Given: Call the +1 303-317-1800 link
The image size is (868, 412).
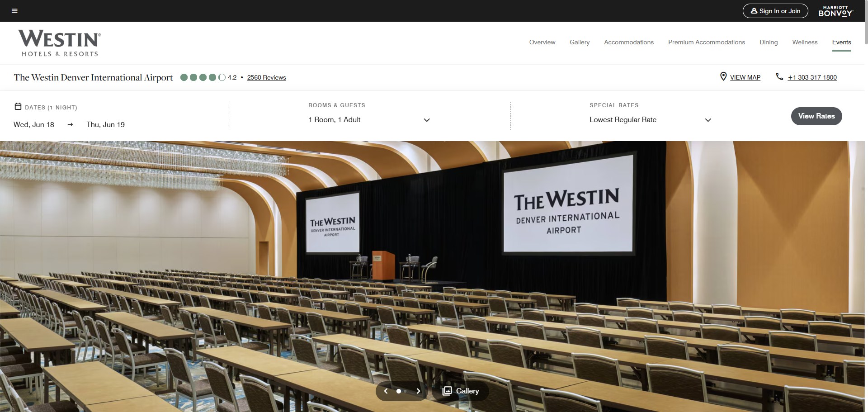Looking at the screenshot, I should 812,77.
